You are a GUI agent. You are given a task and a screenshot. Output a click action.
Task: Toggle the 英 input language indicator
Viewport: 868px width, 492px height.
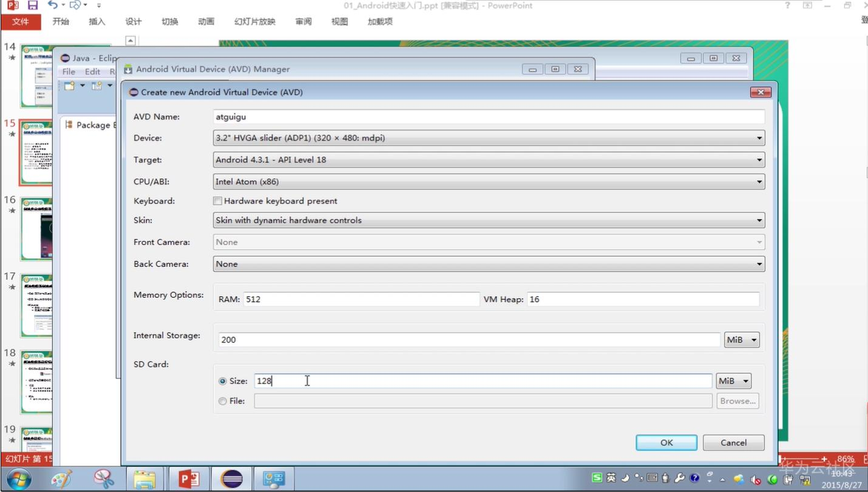point(611,478)
